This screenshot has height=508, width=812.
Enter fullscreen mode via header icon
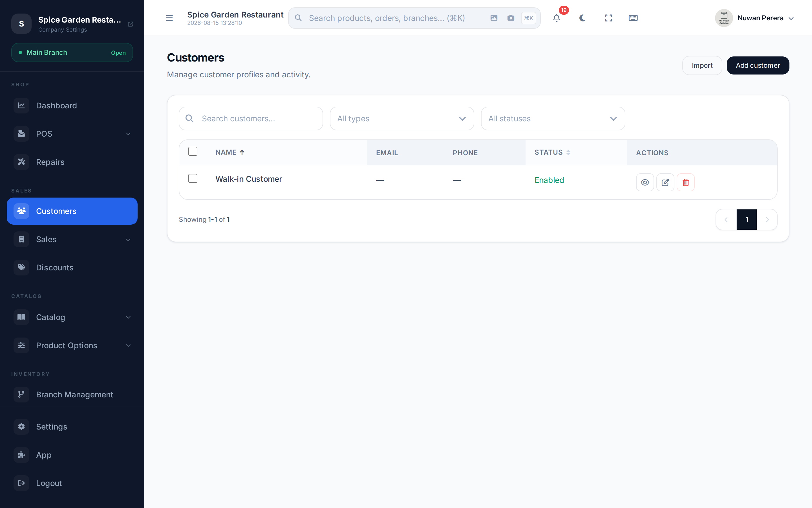608,18
